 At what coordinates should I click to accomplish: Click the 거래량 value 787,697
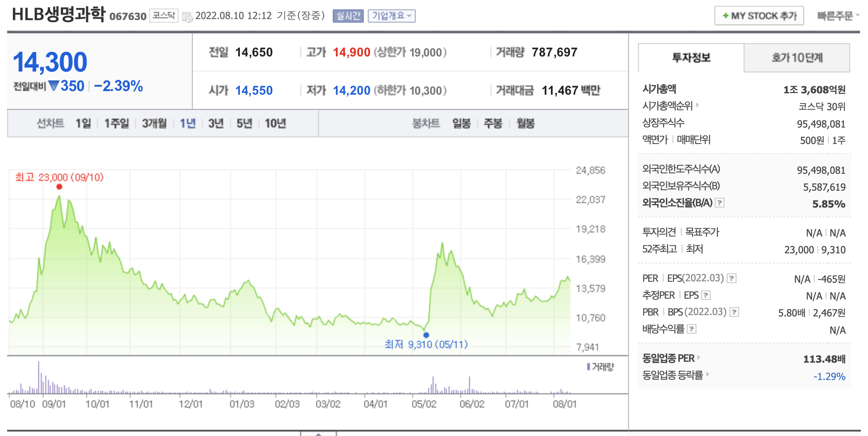pos(554,52)
